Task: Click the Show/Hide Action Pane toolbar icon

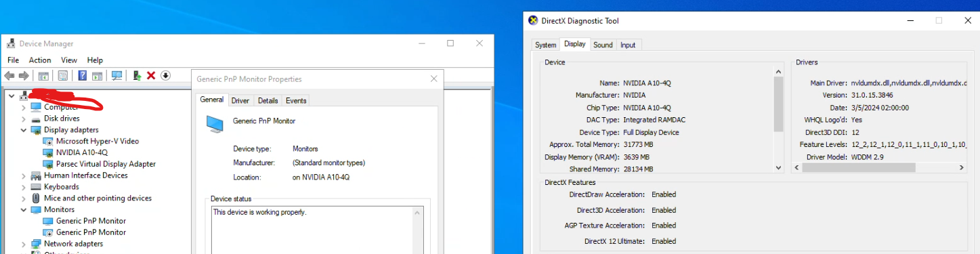Action: (x=97, y=76)
